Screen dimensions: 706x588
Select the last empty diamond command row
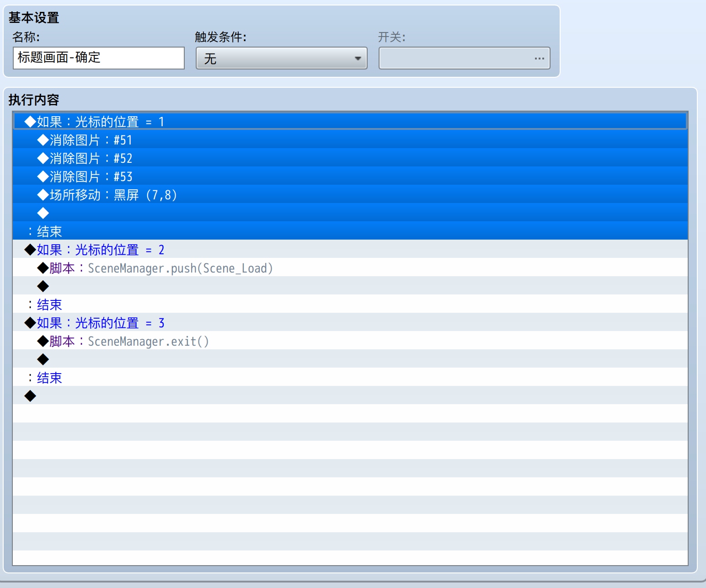(x=350, y=396)
